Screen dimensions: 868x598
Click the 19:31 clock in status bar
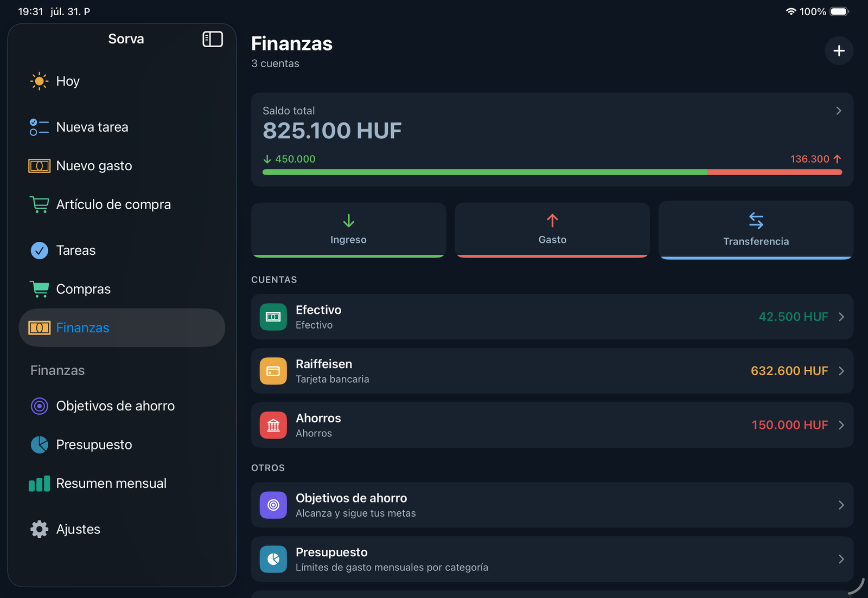pos(30,11)
